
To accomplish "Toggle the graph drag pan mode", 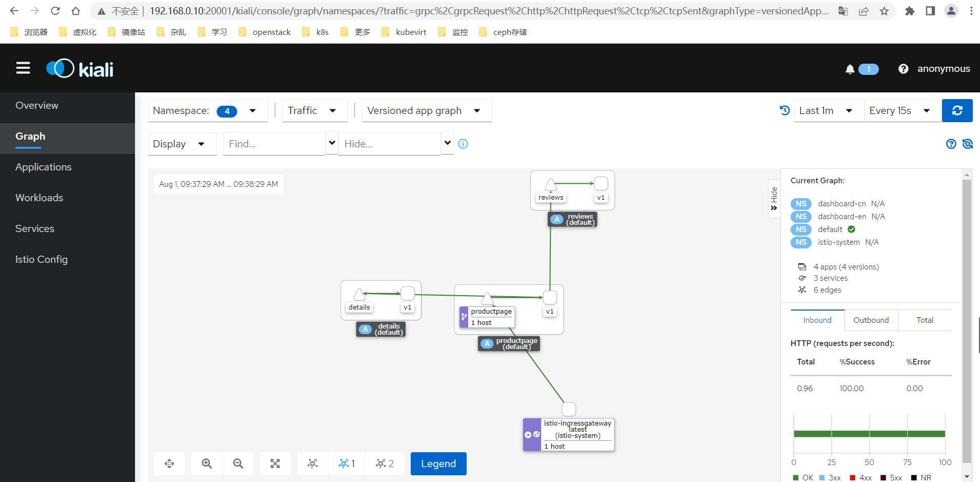I will coord(169,464).
